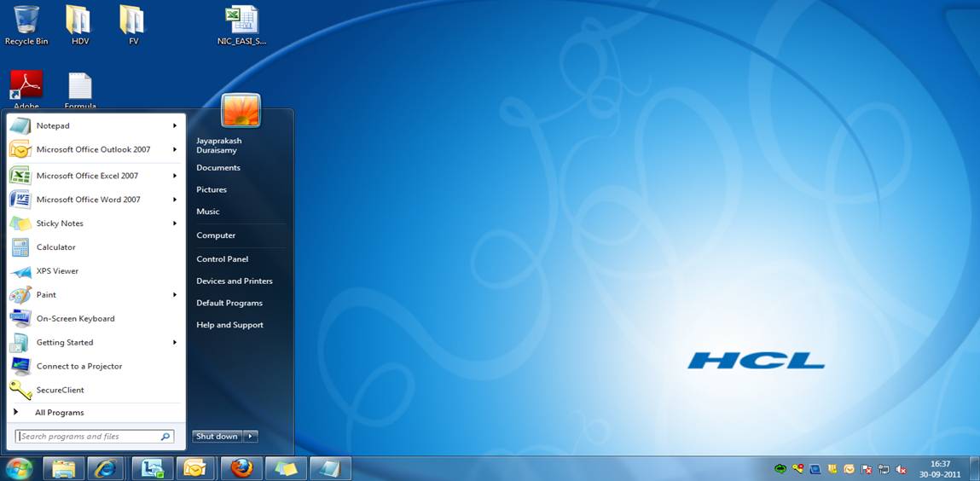Open Microsoft Office Word 2007 in Start menu
The image size is (980, 481).
96,200
